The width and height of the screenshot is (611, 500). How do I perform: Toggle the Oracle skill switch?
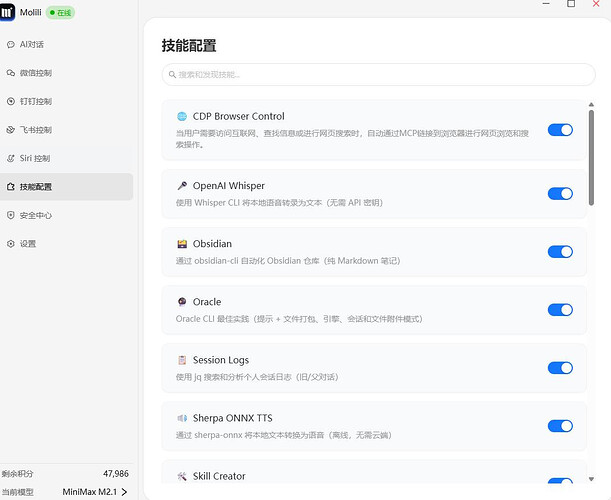coord(560,309)
